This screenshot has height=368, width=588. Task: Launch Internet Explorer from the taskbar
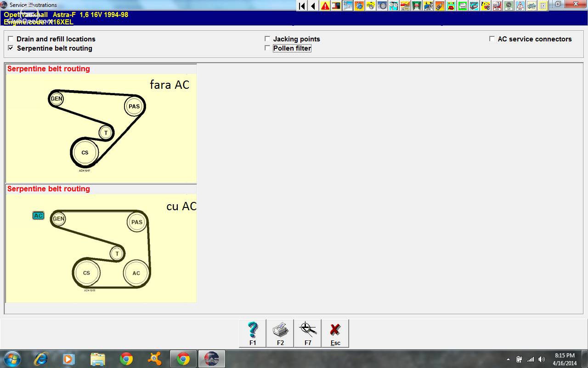41,359
